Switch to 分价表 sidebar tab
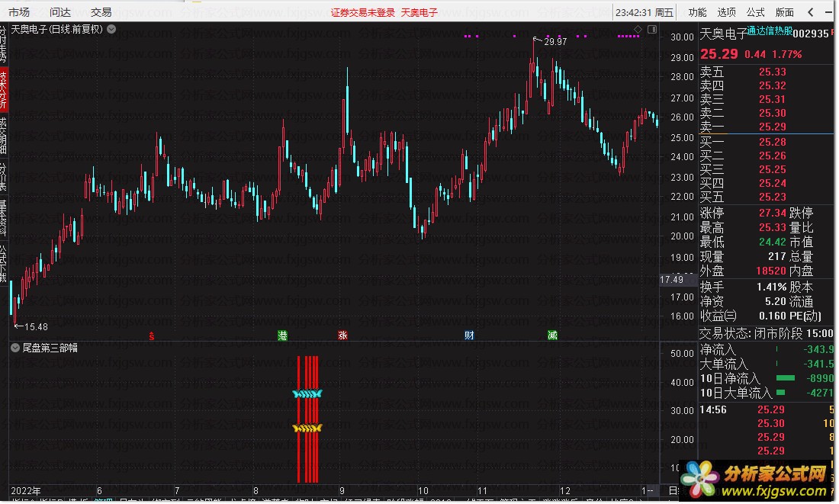The width and height of the screenshot is (839, 504). coord(4,177)
